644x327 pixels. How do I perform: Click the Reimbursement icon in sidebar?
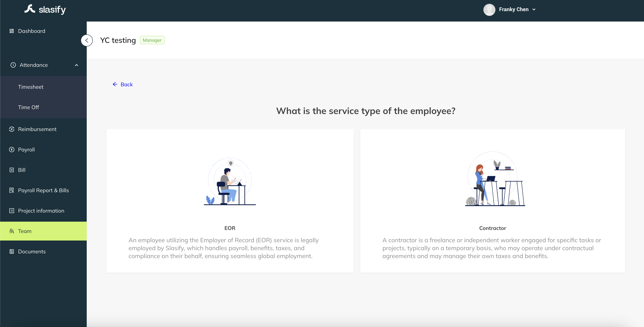click(11, 129)
